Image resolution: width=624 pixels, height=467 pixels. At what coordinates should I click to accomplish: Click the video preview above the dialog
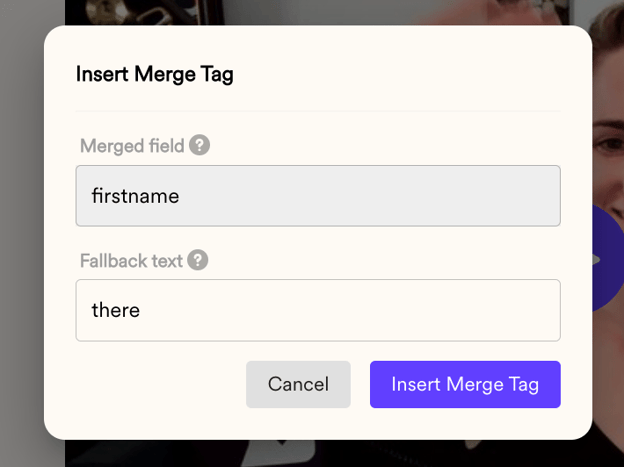317,12
